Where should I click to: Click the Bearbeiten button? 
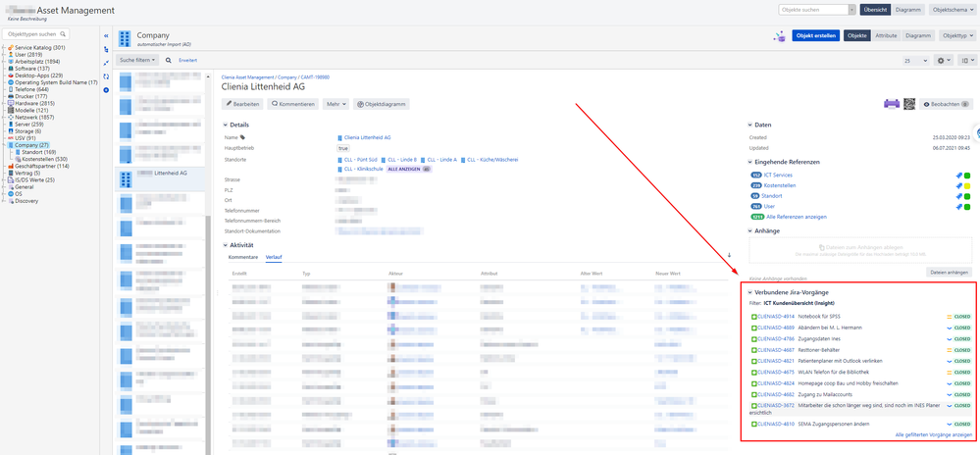click(242, 104)
